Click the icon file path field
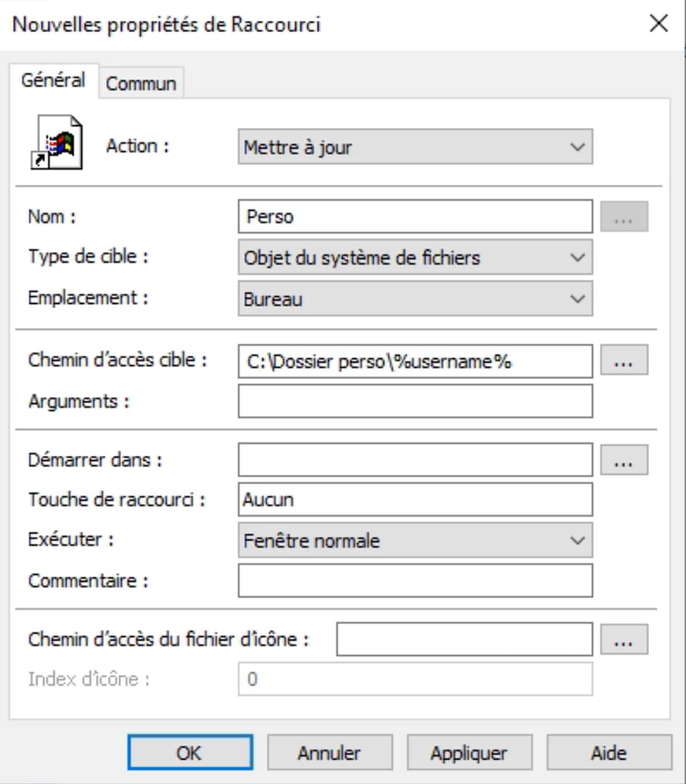Image resolution: width=686 pixels, height=784 pixels. click(464, 640)
